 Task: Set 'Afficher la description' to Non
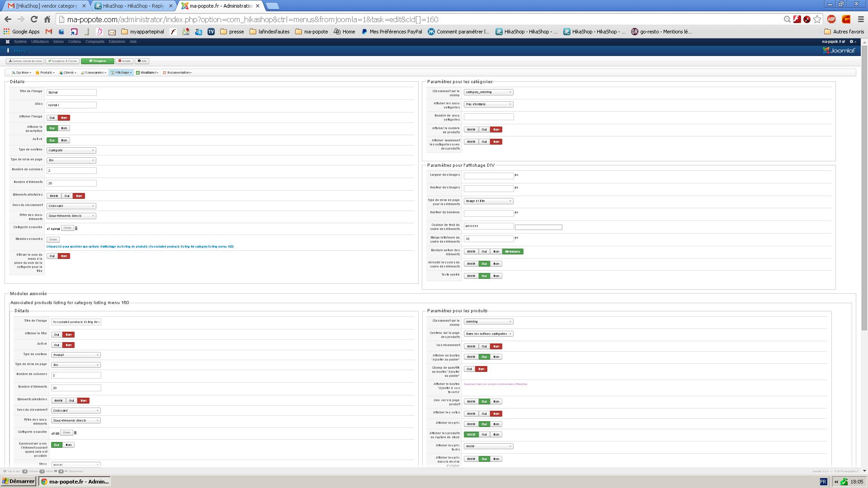pos(64,128)
